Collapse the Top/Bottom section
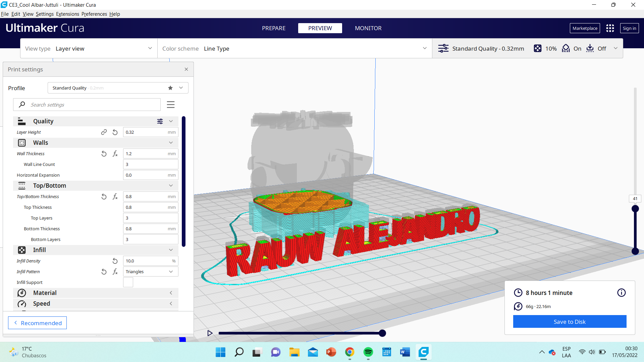Viewport: 644px width, 362px height. click(x=171, y=186)
